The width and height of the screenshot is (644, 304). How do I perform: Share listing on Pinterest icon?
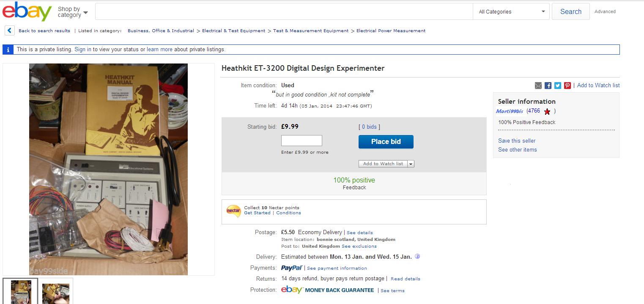pyautogui.click(x=567, y=86)
